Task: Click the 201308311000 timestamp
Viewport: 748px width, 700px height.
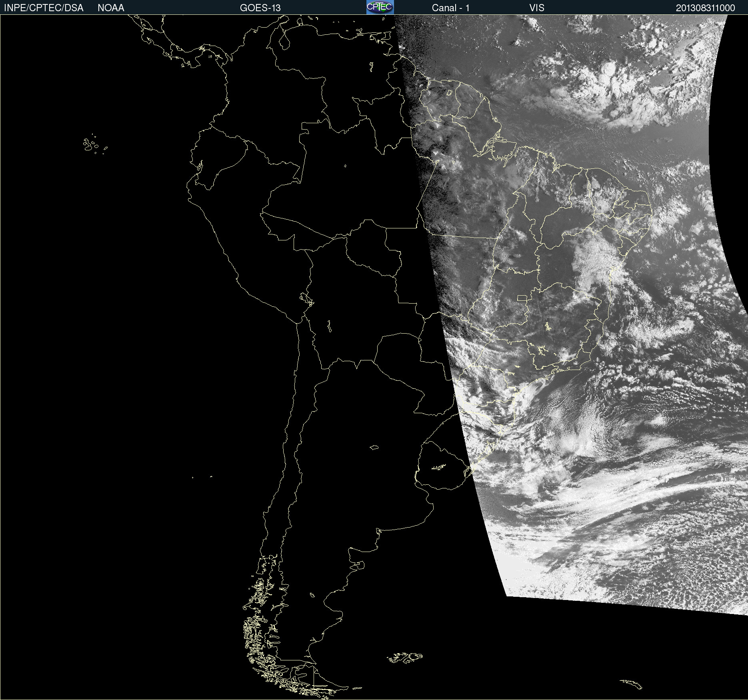Action: tap(706, 8)
